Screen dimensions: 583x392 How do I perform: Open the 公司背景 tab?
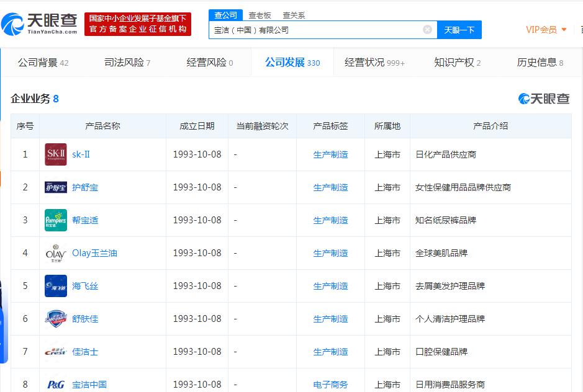point(43,63)
